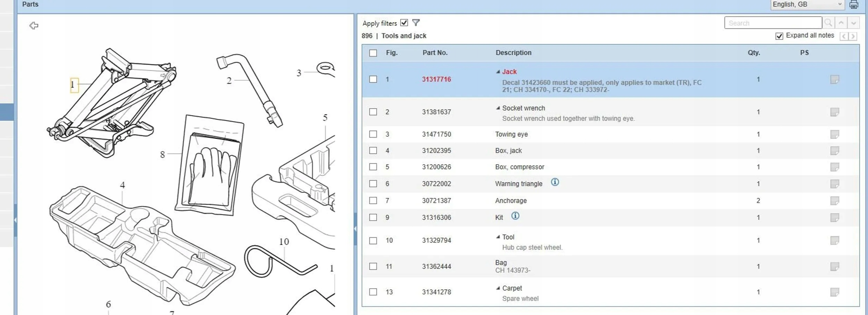Select part number 30722002 cell
868x315 pixels.
click(x=436, y=183)
